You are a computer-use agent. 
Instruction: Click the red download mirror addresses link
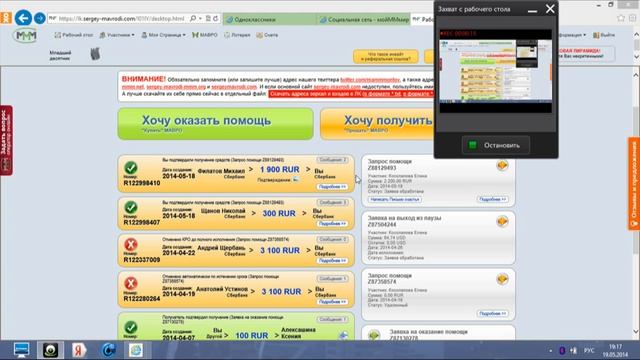(x=351, y=94)
